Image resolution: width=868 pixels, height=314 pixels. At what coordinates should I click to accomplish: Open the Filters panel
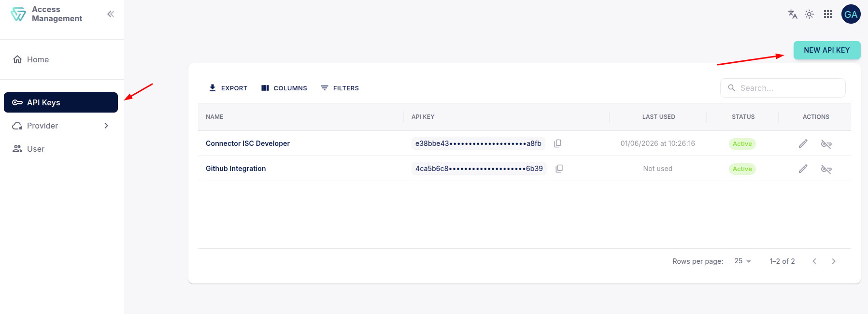pos(340,88)
